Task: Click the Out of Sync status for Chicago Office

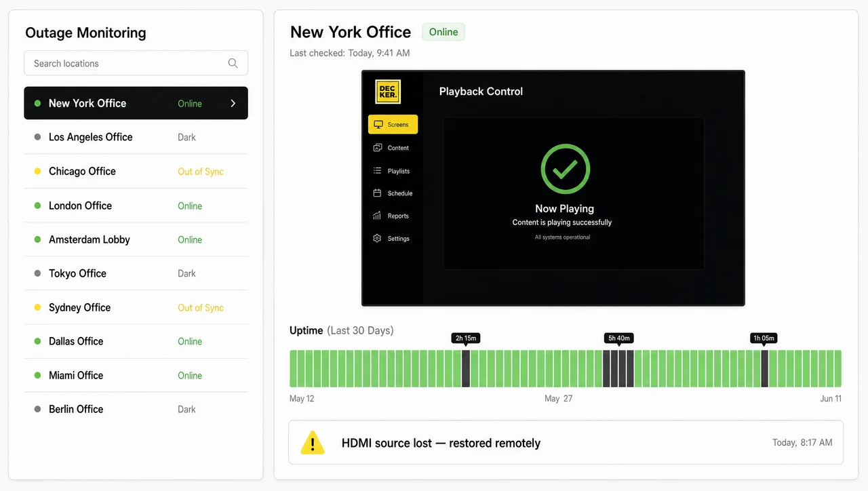Action: tap(201, 172)
